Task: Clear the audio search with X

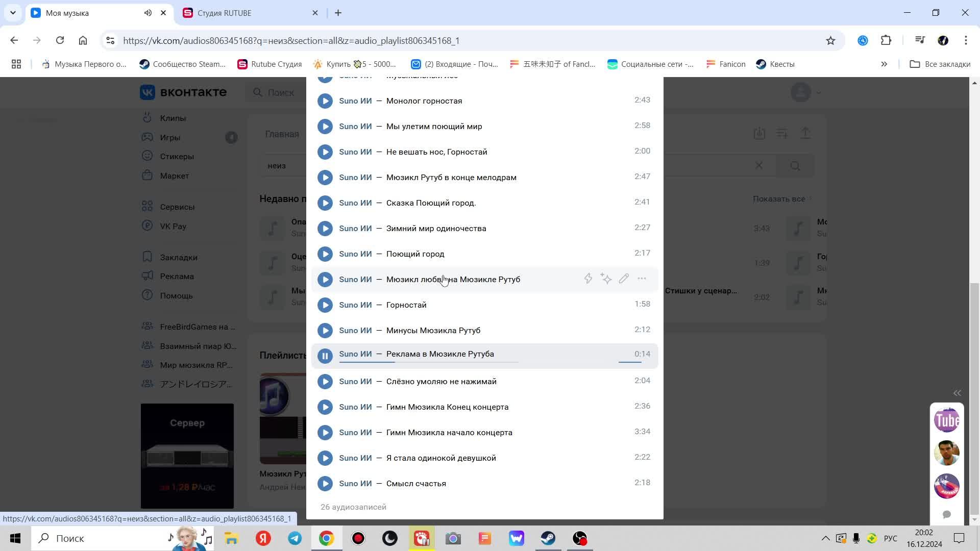Action: click(759, 165)
